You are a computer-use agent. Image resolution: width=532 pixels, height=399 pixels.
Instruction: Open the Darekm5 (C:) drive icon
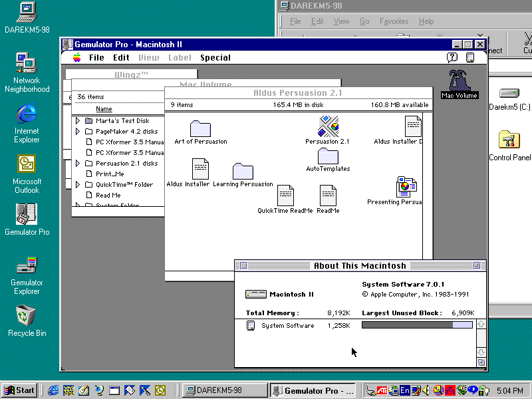509,93
